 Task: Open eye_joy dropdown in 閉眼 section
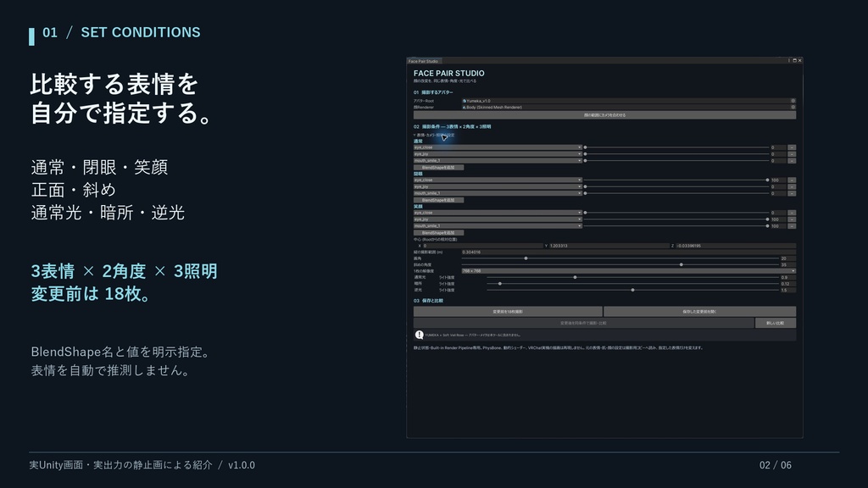[497, 186]
